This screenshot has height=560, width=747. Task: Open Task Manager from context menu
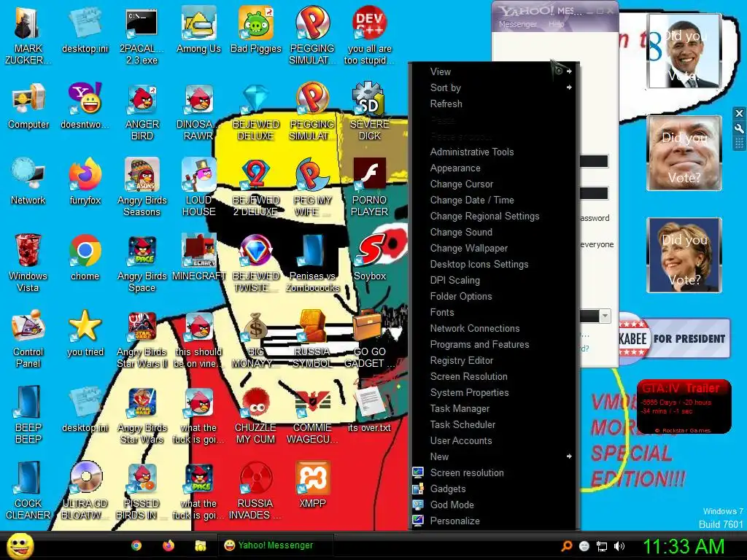(x=495, y=408)
